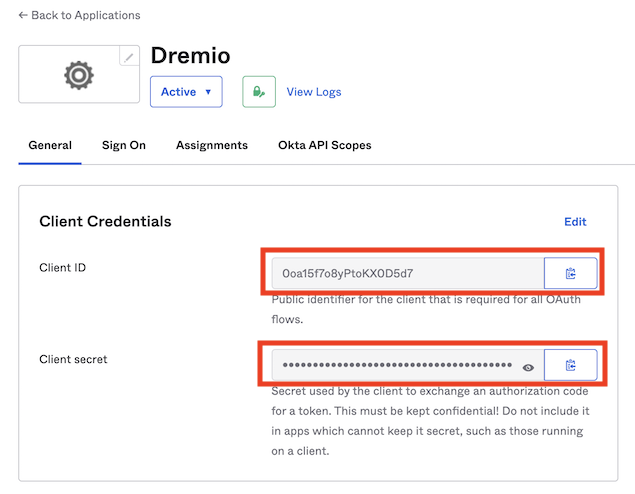This screenshot has width=635, height=494.
Task: Click the Dremio application title
Action: (x=191, y=56)
